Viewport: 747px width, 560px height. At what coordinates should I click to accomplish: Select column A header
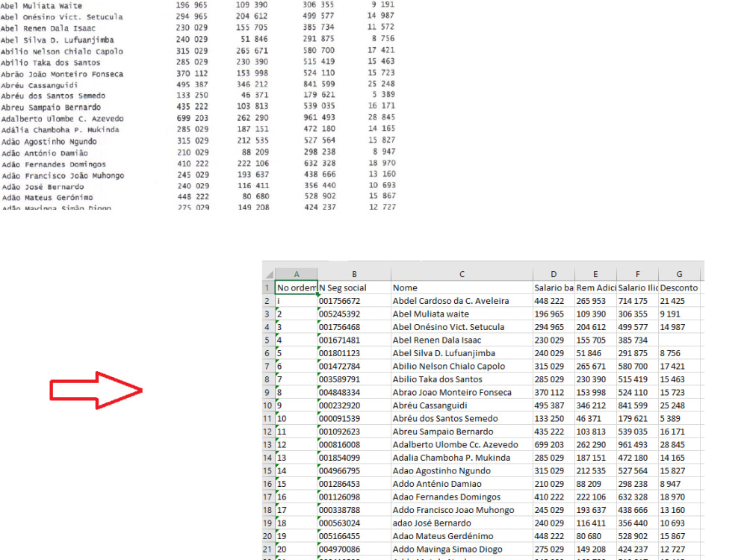(x=297, y=274)
